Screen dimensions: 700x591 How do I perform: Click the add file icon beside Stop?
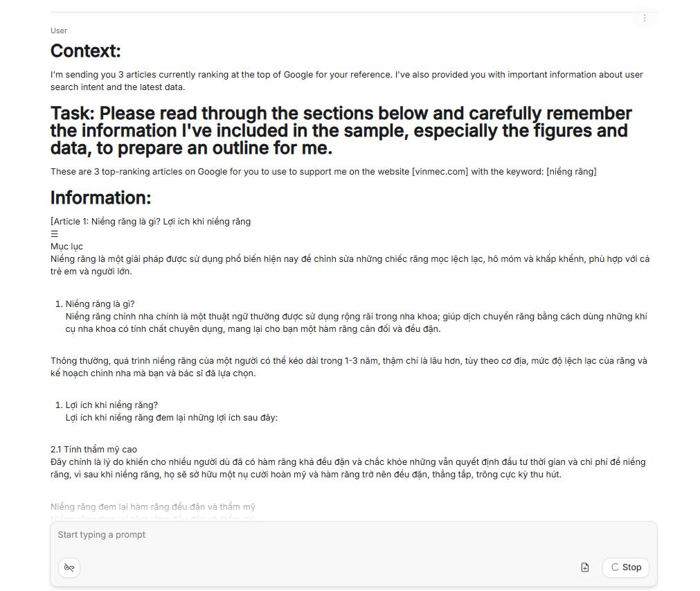coord(585,567)
